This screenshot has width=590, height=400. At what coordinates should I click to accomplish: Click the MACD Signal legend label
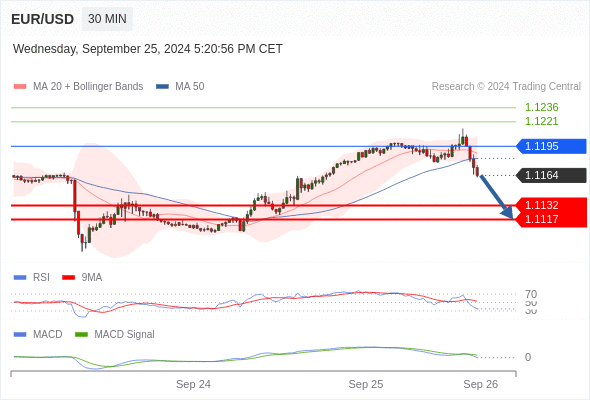(x=125, y=335)
